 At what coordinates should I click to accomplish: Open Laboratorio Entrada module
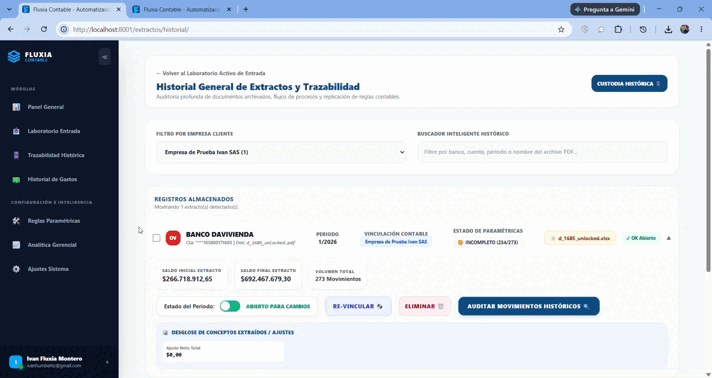pyautogui.click(x=54, y=131)
